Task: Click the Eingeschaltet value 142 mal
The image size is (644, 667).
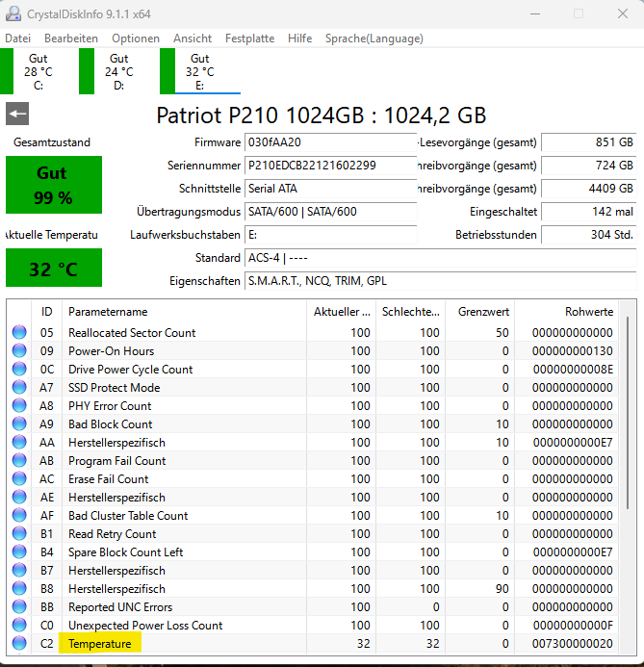Action: click(x=589, y=212)
